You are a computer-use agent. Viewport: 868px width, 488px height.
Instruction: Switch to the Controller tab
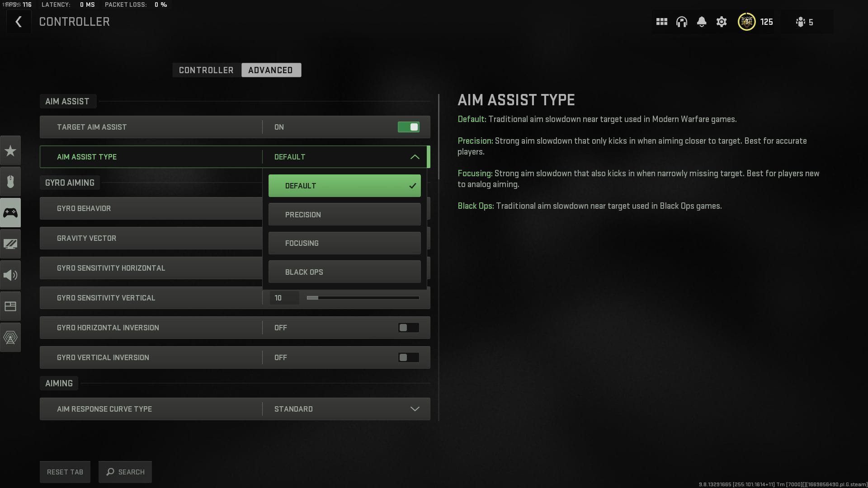coord(206,70)
